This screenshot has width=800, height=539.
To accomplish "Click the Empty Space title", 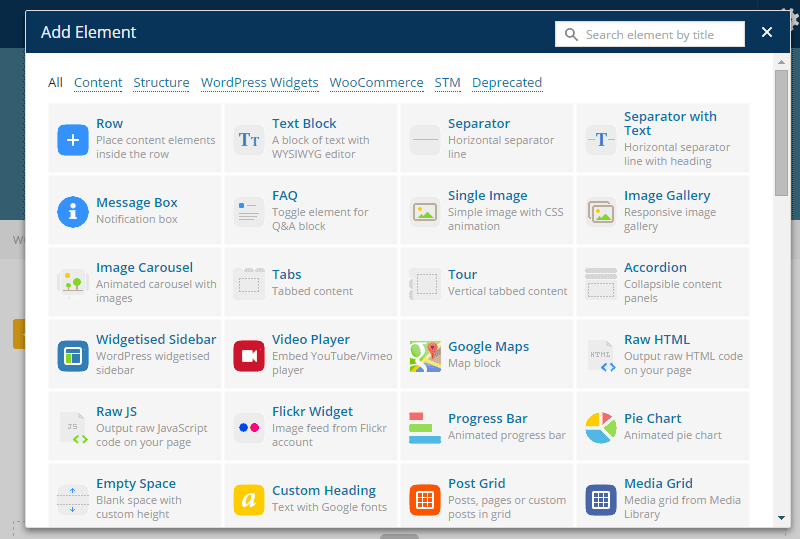I will tap(136, 483).
